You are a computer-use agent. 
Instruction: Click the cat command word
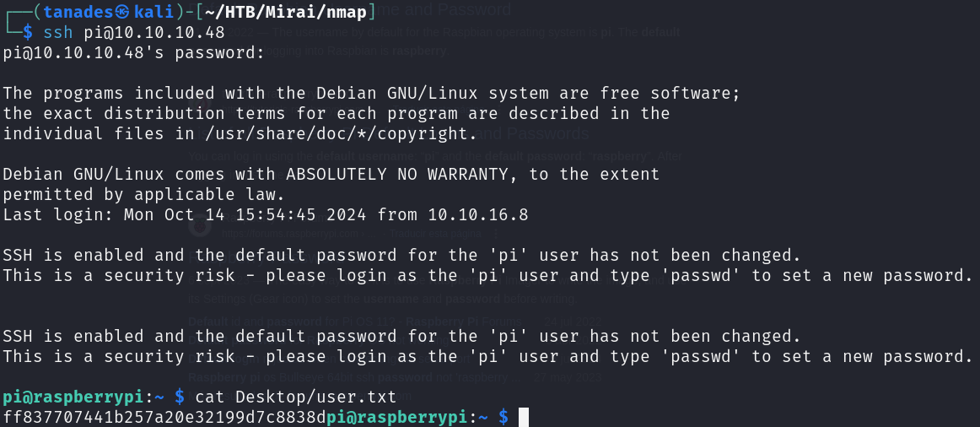tap(210, 397)
